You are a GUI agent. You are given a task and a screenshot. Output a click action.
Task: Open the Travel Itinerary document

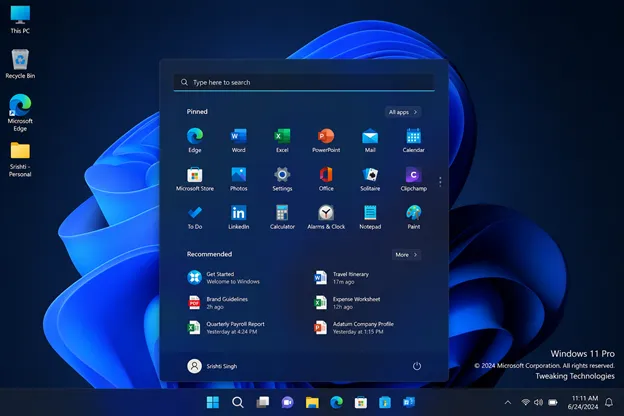tap(341, 277)
